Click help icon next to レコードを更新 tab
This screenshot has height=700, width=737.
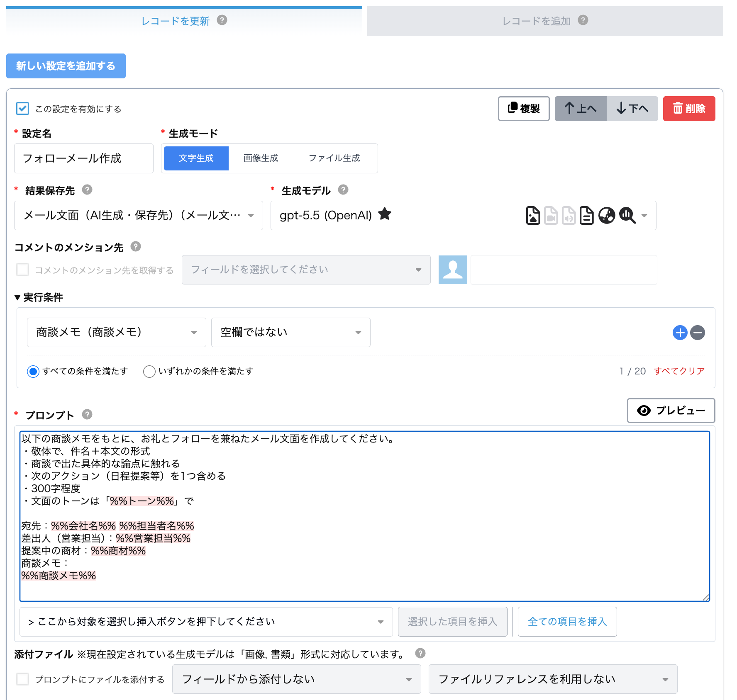click(222, 20)
